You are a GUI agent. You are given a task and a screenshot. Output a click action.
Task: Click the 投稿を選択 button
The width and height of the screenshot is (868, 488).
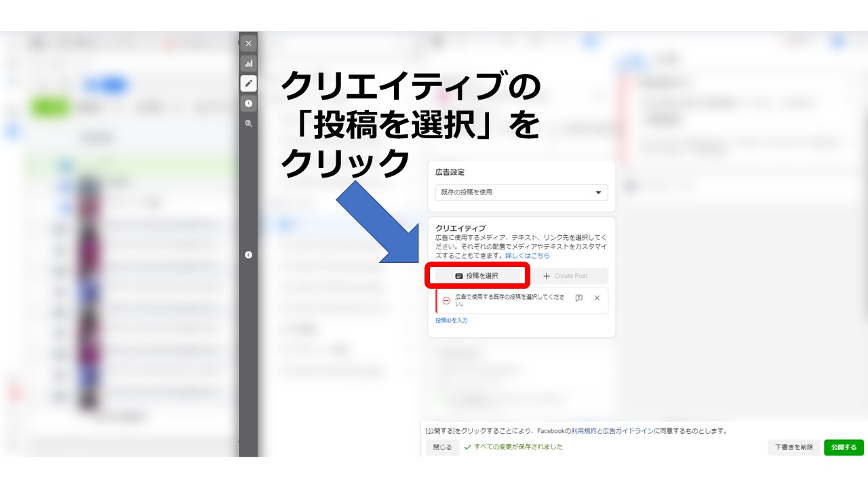(x=477, y=276)
